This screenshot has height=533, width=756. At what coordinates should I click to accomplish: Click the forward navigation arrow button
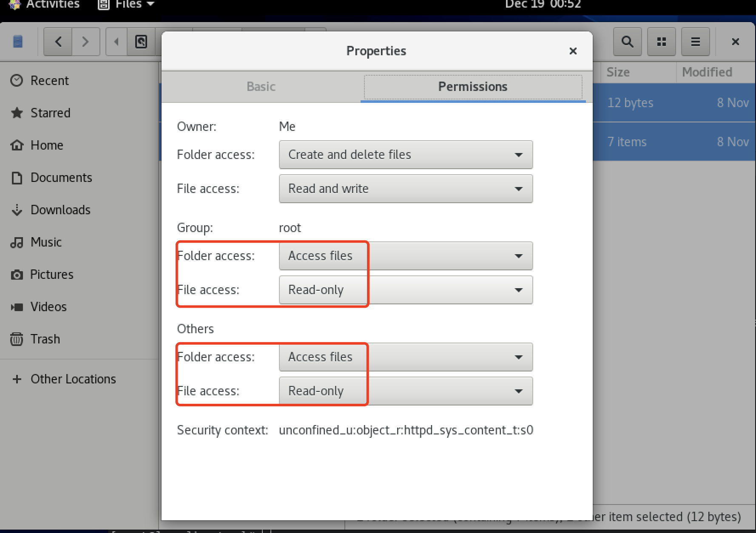(85, 42)
